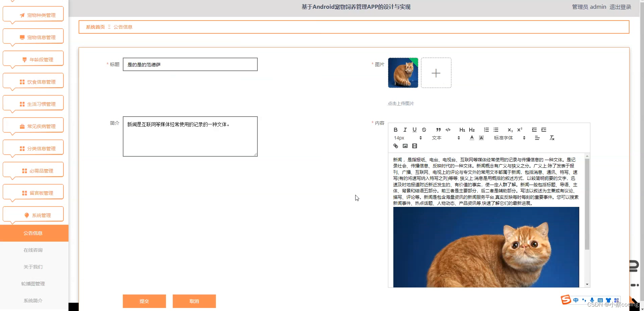Clear text formatting
Image resolution: width=644 pixels, height=311 pixels.
click(552, 138)
